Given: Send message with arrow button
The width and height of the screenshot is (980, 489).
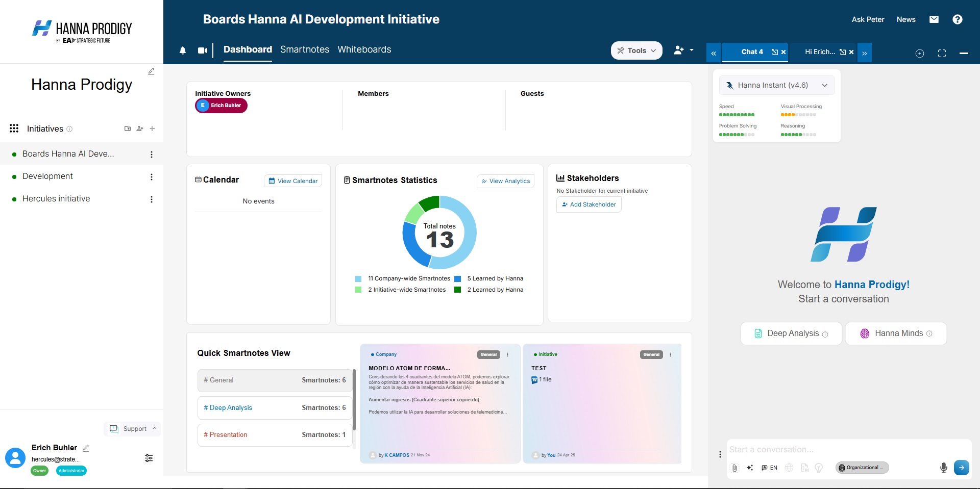Looking at the screenshot, I should [x=962, y=468].
